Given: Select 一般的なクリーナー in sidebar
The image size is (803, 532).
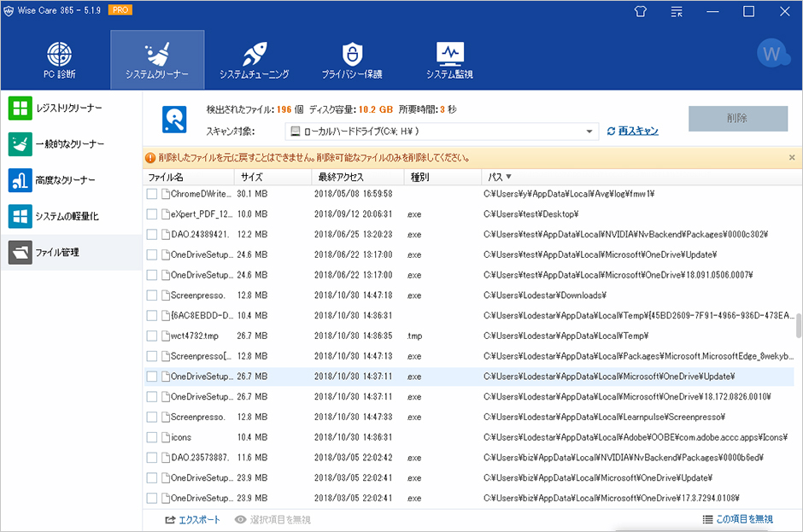Looking at the screenshot, I should pyautogui.click(x=71, y=143).
